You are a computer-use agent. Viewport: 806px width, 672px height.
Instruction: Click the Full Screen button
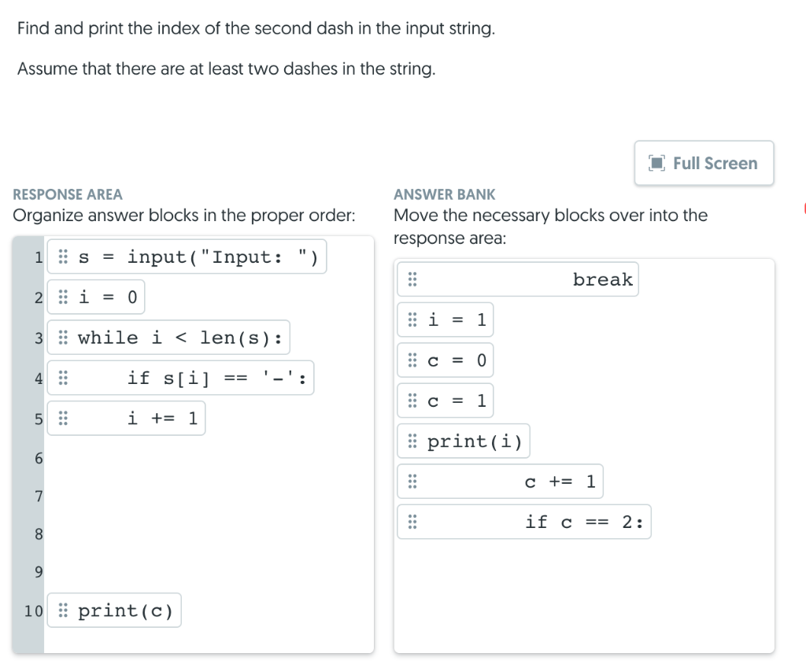[x=704, y=163]
